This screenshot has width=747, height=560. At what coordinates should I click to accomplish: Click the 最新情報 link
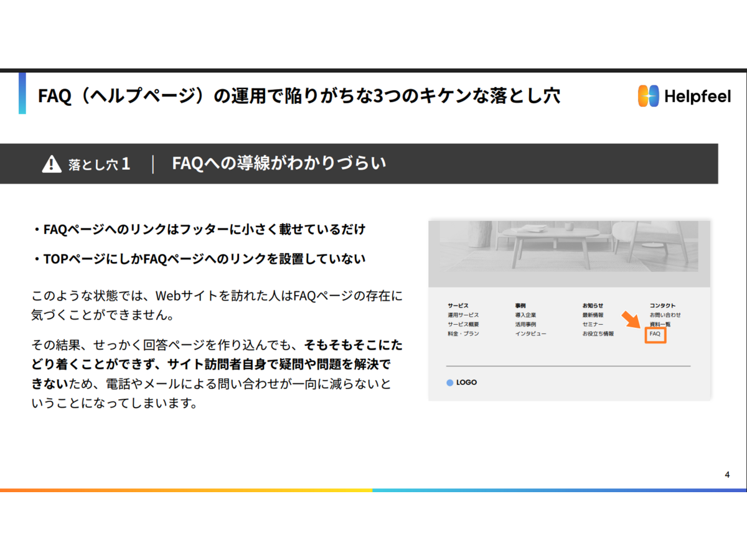coord(593,315)
